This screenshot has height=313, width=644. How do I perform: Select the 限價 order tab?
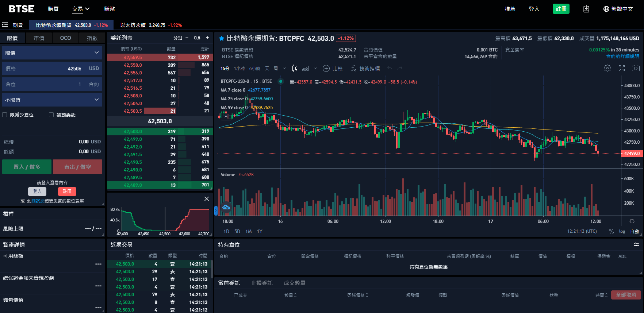[x=12, y=38]
